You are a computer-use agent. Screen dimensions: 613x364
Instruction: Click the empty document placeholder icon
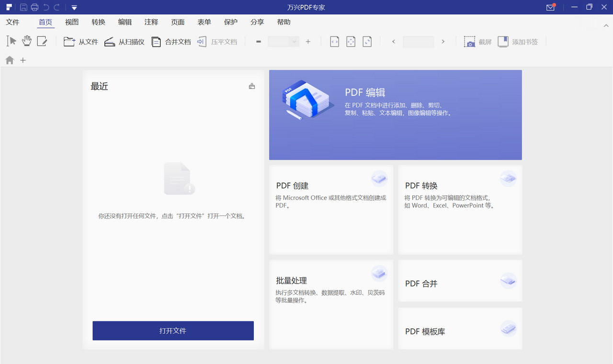(x=179, y=179)
